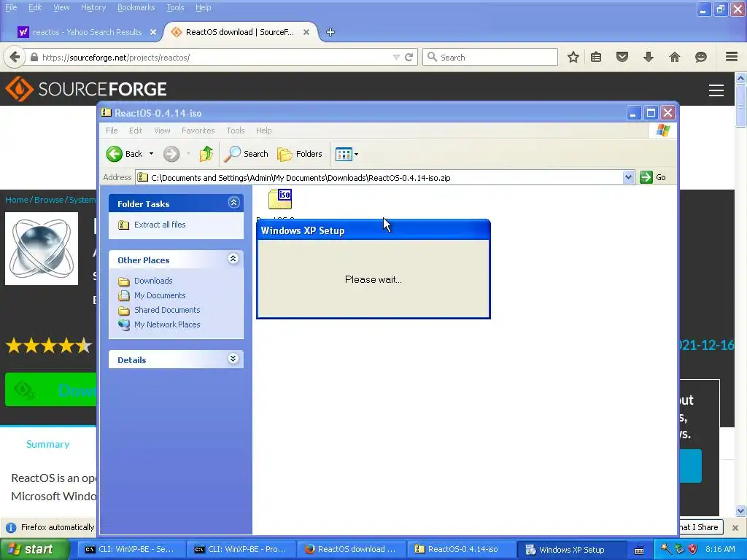Screen dimensions: 747x560
Task: Collapse the Folder Tasks panel
Action: point(233,203)
